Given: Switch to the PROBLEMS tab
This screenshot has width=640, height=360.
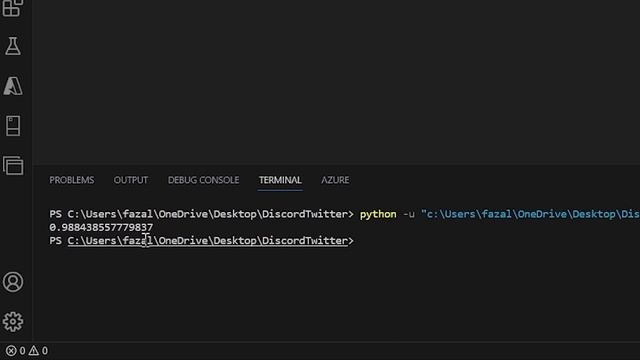Looking at the screenshot, I should coord(72,180).
